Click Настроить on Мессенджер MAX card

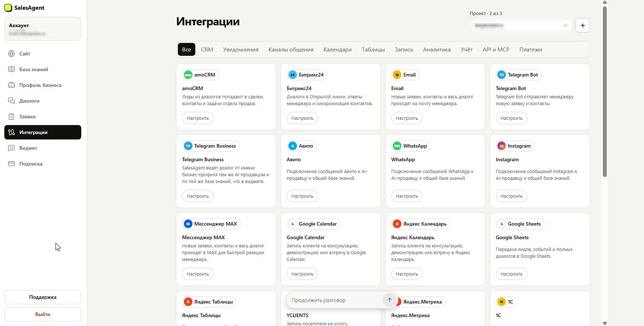[x=198, y=274]
